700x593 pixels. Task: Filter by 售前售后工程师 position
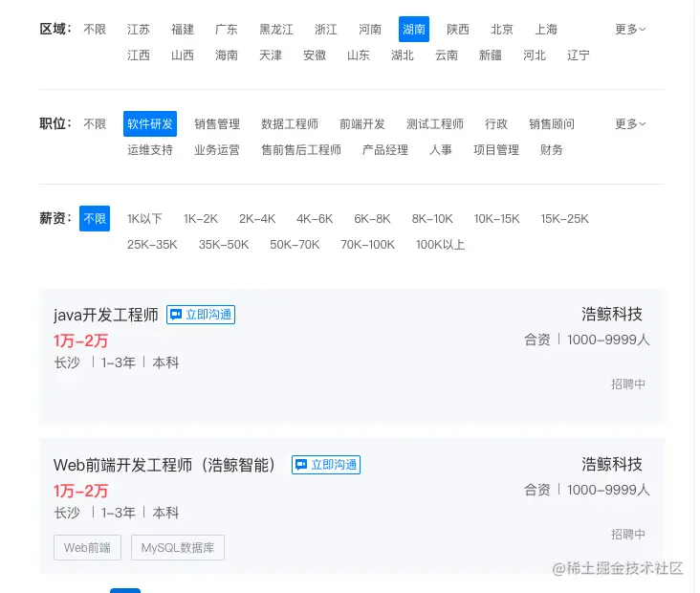coord(301,150)
